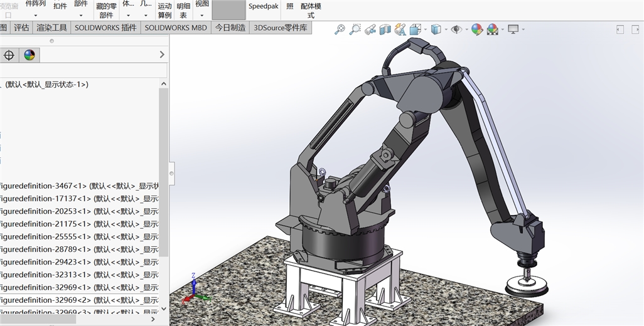
Task: Click the 运动算例 button
Action: click(164, 10)
